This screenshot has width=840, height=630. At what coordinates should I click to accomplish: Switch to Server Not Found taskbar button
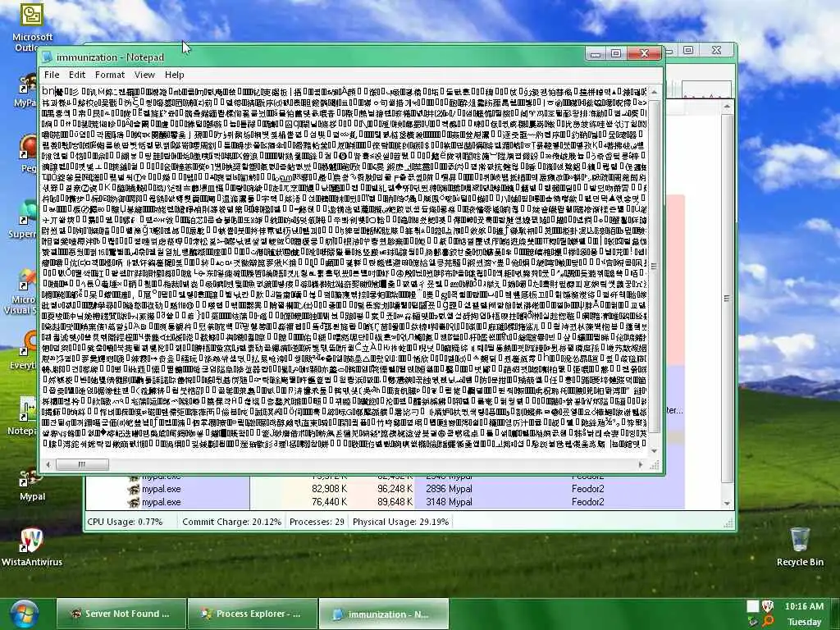coord(121,614)
